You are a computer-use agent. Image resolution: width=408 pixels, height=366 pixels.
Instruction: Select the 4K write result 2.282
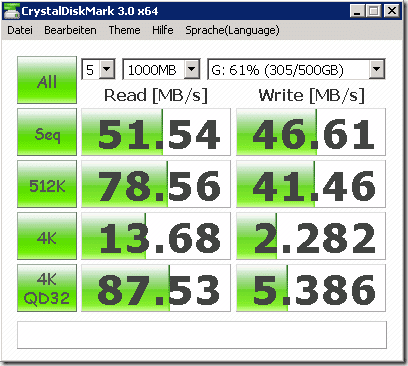[311, 236]
